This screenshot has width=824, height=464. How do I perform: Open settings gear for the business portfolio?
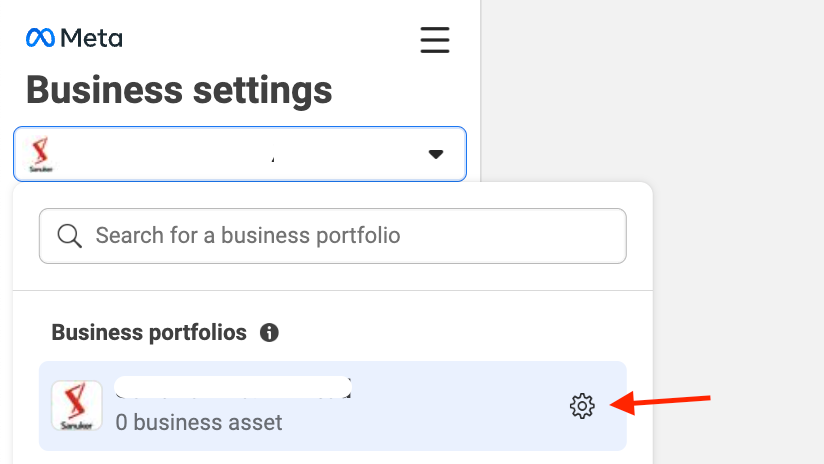coord(582,406)
